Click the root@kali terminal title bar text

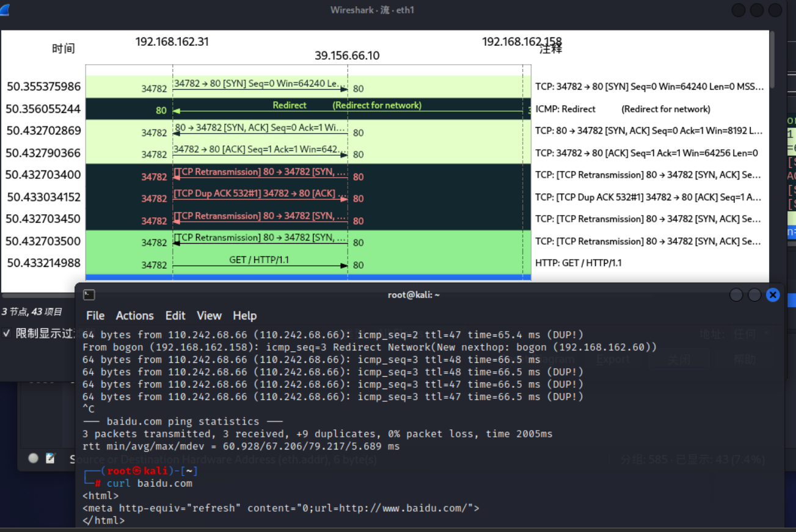click(414, 295)
